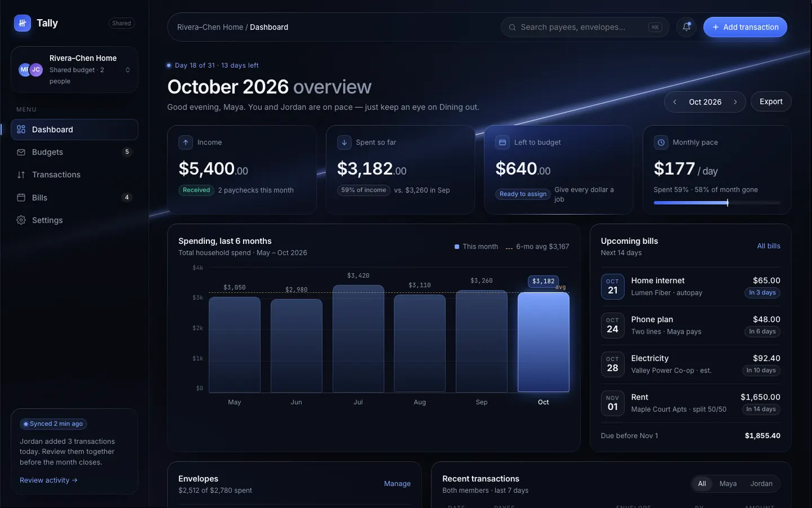Click the Monthly pace clock icon
Viewport: 812px width, 508px height.
(661, 142)
